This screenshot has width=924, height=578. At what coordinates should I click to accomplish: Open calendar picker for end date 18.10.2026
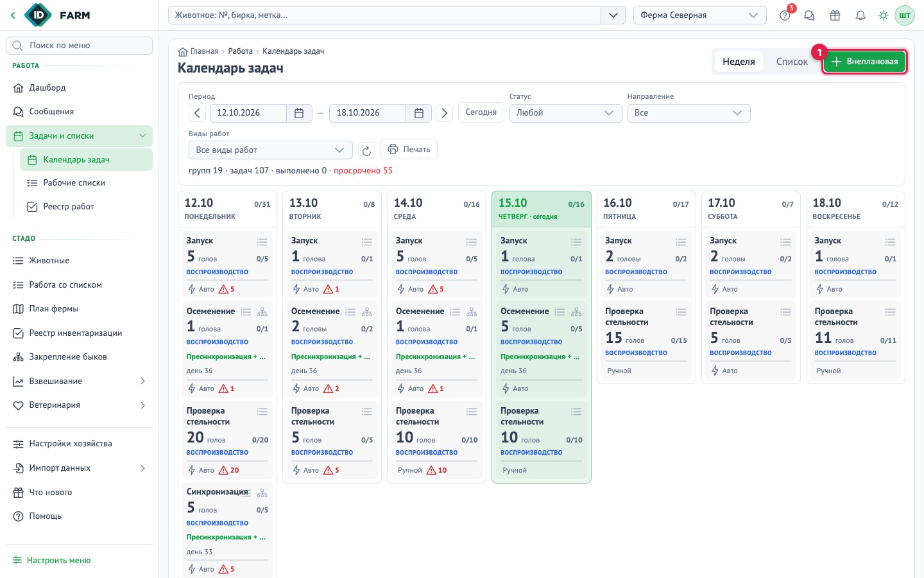[x=419, y=113]
